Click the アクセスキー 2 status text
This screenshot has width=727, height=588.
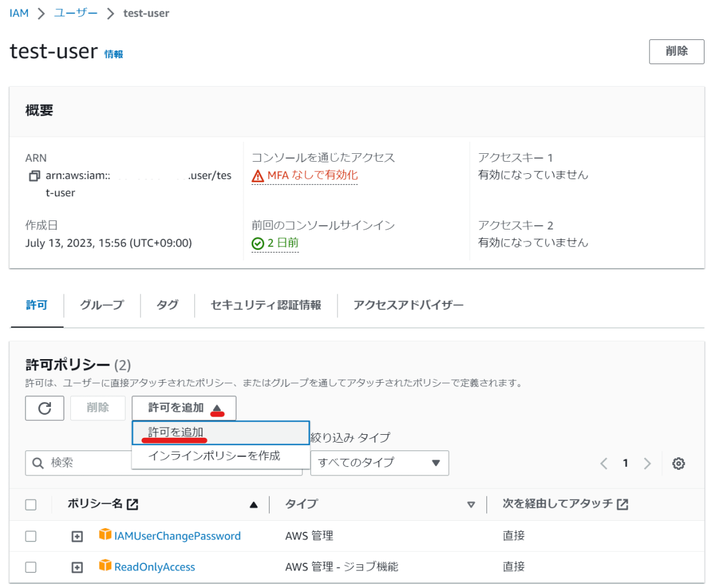(x=533, y=243)
